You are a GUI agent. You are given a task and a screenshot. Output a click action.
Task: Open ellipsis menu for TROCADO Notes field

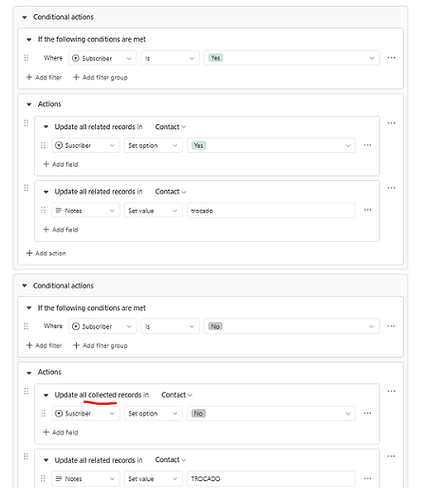pyautogui.click(x=367, y=478)
